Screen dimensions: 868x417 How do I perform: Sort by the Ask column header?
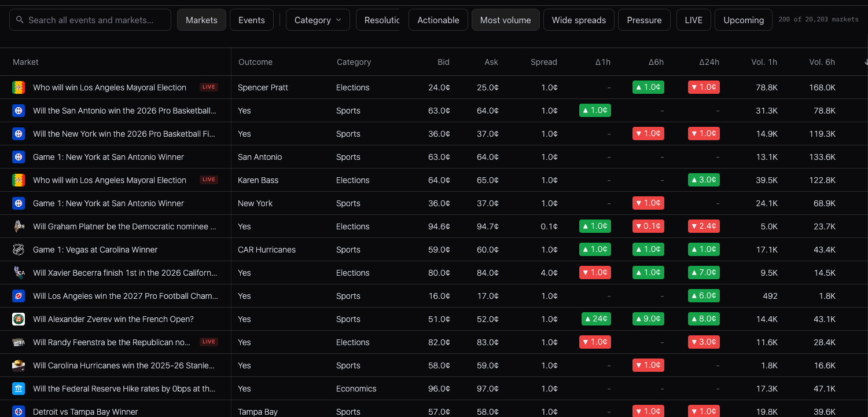click(x=491, y=62)
